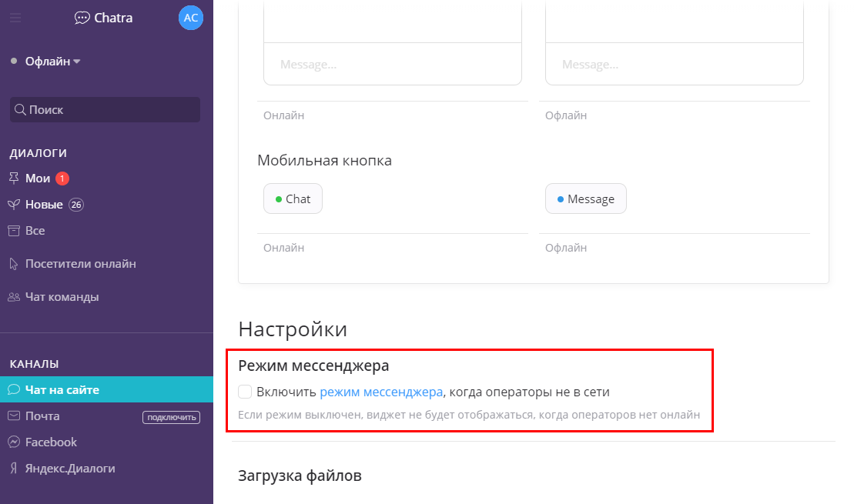The height and width of the screenshot is (504, 854).
Task: Click the Yandex icon beside Яндекс.Диалоги
Action: click(x=14, y=468)
